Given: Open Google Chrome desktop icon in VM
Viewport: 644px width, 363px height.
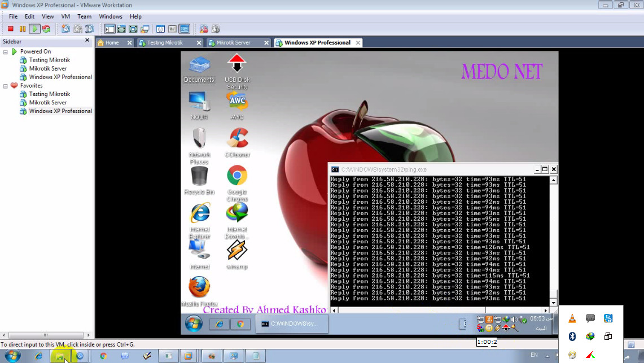Looking at the screenshot, I should [x=237, y=183].
